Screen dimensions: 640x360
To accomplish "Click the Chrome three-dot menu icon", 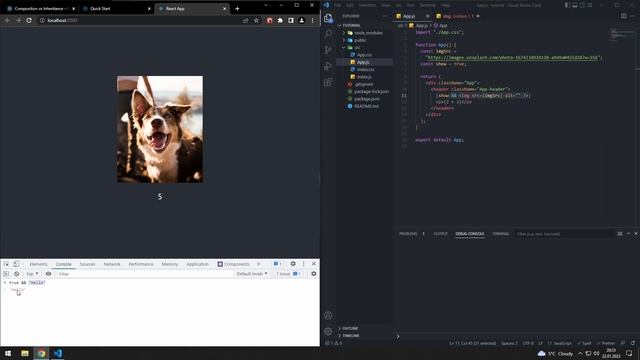I will (x=313, y=20).
